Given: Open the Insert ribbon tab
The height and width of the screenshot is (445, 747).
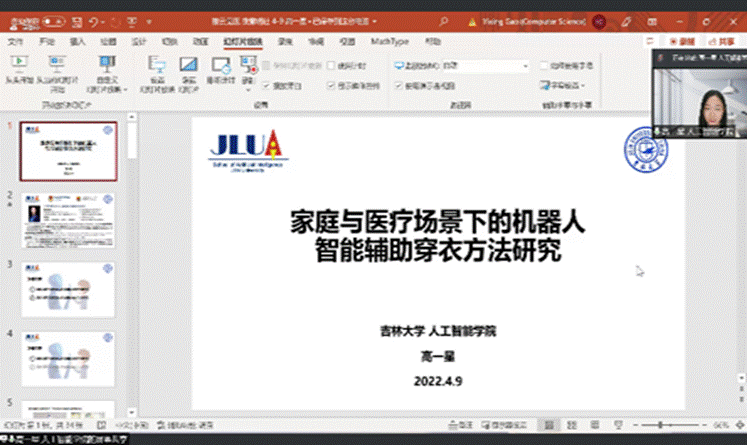Looking at the screenshot, I should pyautogui.click(x=78, y=42).
